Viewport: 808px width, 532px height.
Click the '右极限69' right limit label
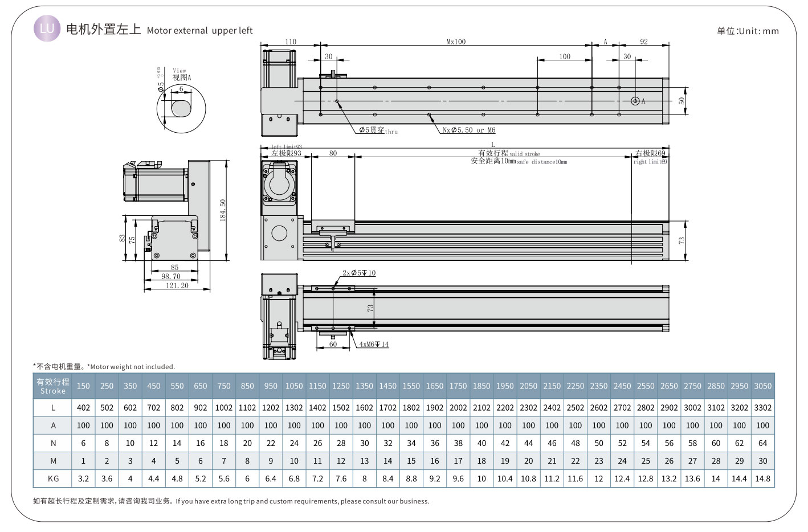[650, 153]
